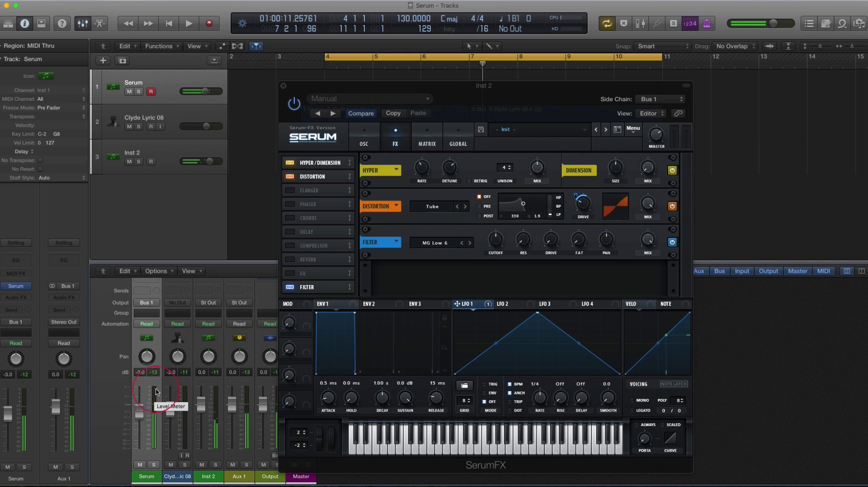Select next Serum preset arrow
This screenshot has width=868, height=487.
[606, 130]
